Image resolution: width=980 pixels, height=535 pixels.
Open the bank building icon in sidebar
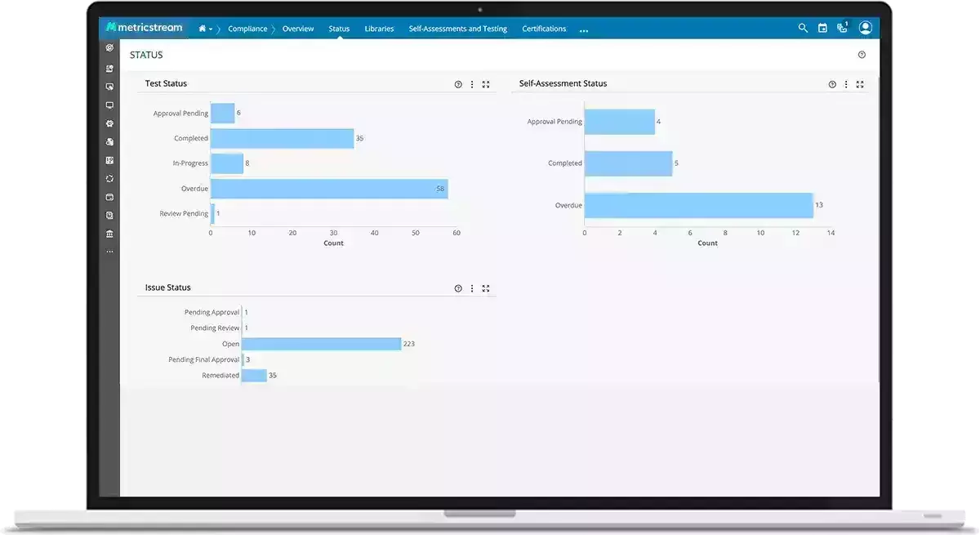point(109,234)
